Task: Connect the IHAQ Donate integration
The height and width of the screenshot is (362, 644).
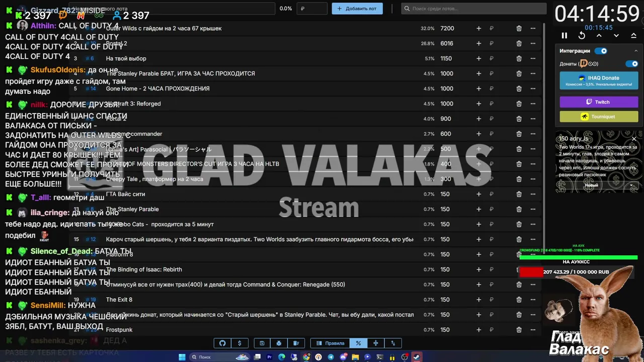Action: coord(599,80)
